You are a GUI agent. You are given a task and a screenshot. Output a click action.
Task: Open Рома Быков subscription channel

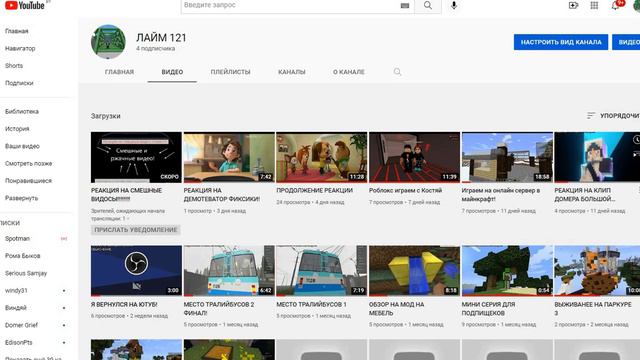(x=23, y=256)
